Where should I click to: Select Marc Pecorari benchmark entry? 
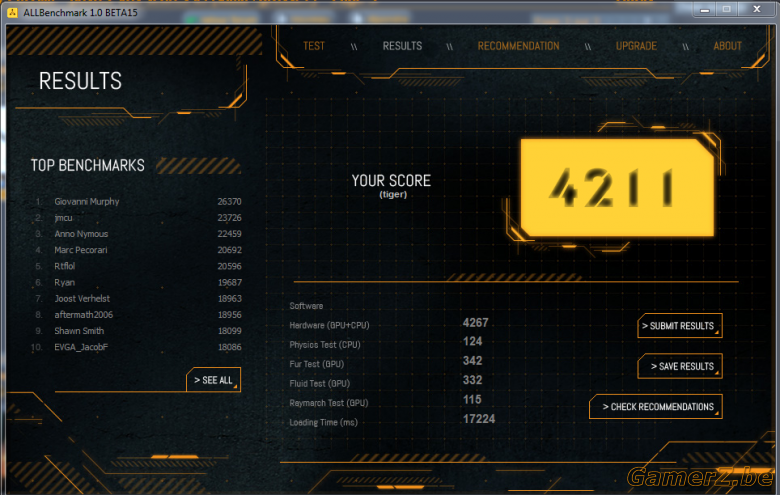point(81,250)
